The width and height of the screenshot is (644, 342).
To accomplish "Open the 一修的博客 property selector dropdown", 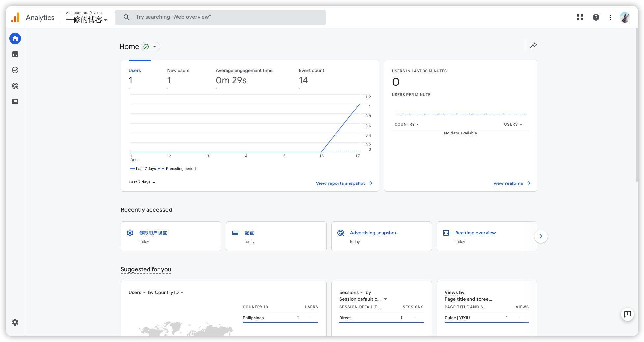I will click(86, 20).
